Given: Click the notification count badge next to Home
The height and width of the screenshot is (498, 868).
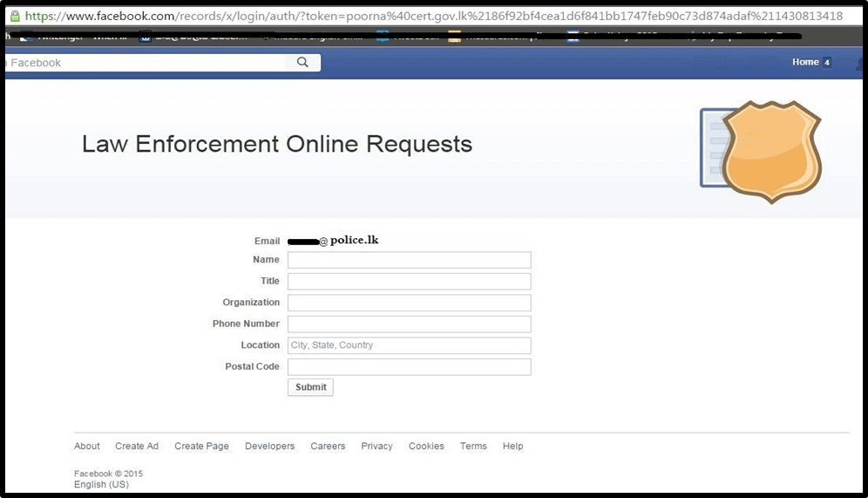Looking at the screenshot, I should click(x=827, y=63).
